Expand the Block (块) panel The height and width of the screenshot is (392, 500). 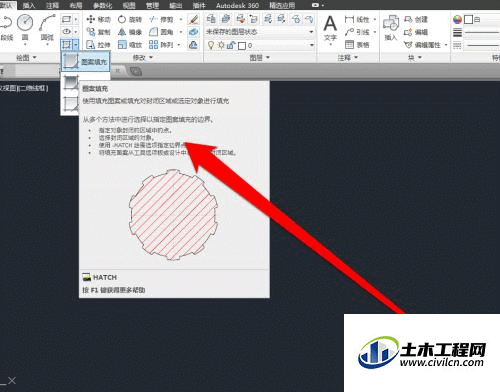415,58
